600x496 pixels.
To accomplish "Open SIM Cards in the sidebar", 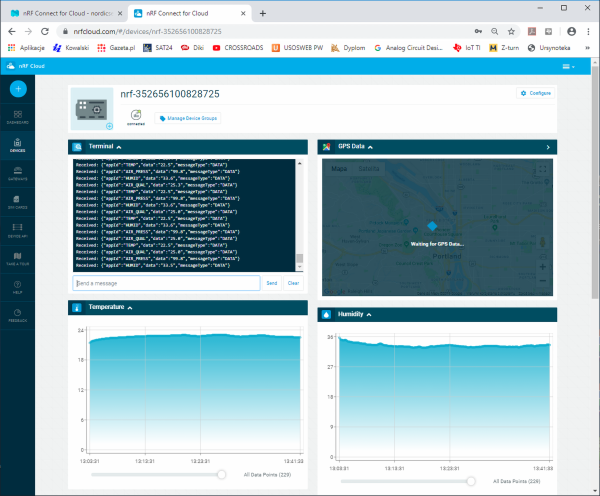I will [x=18, y=203].
